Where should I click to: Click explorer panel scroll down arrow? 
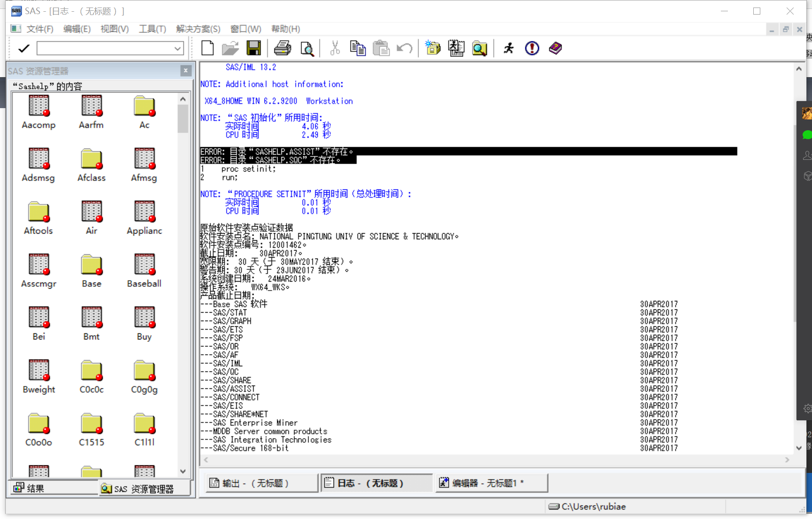tap(183, 471)
